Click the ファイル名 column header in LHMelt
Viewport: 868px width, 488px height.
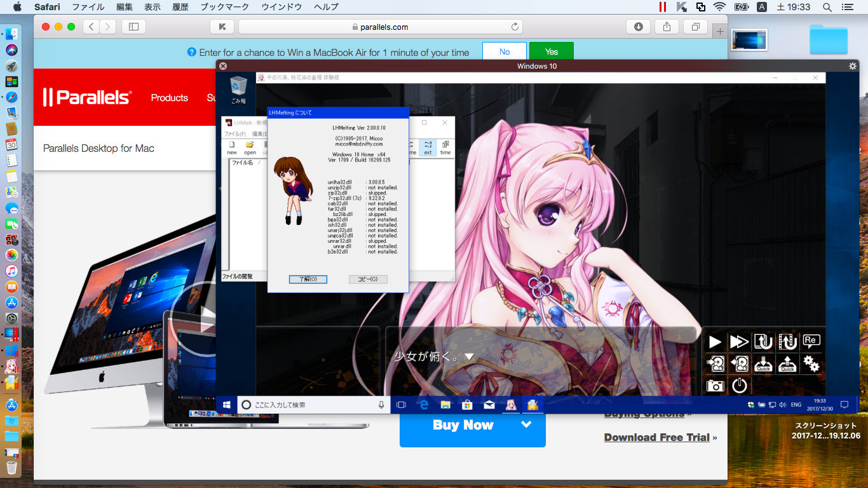click(x=241, y=163)
